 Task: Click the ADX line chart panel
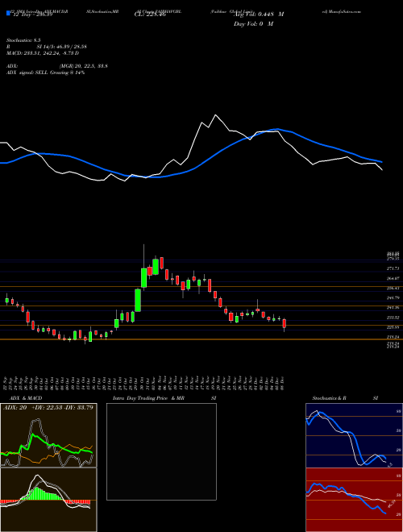[x=48, y=435]
